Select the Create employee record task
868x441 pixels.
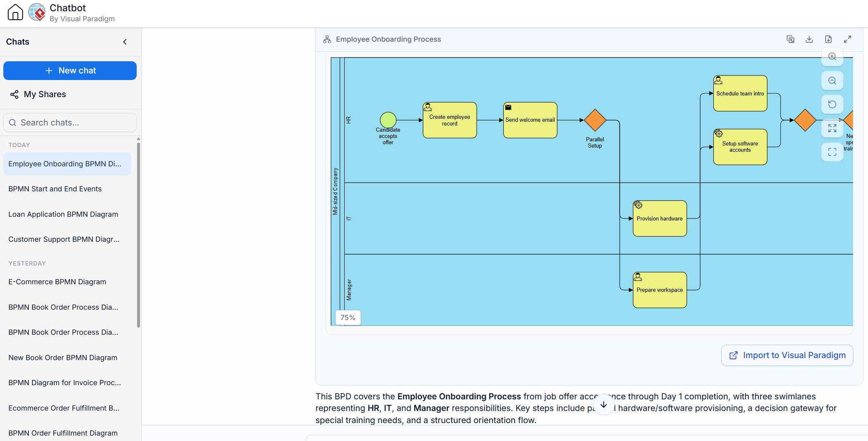tap(450, 120)
